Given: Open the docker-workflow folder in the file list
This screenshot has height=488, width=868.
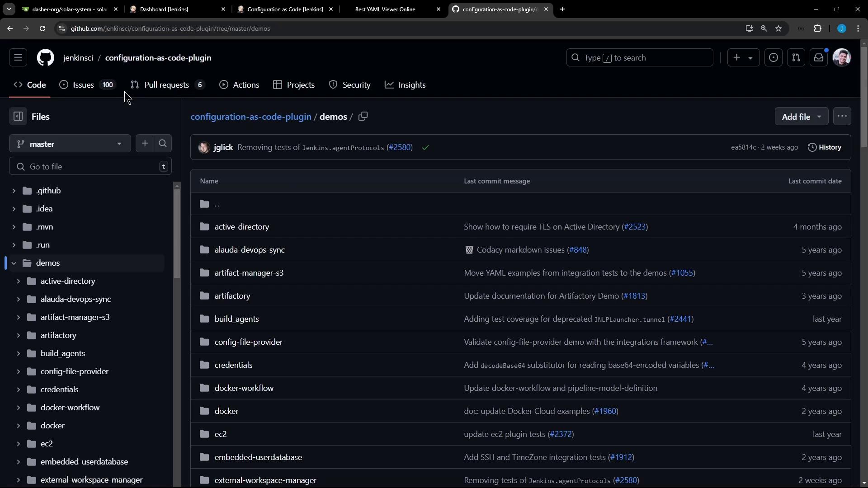Looking at the screenshot, I should (244, 388).
